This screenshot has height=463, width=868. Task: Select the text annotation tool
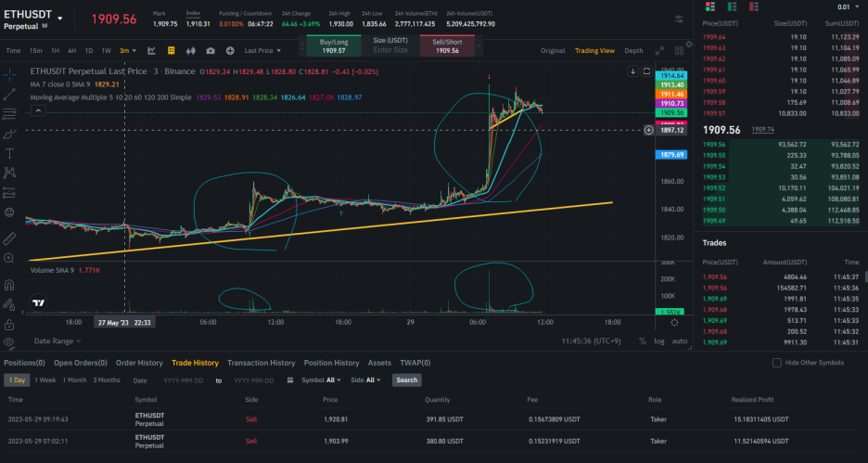click(9, 153)
